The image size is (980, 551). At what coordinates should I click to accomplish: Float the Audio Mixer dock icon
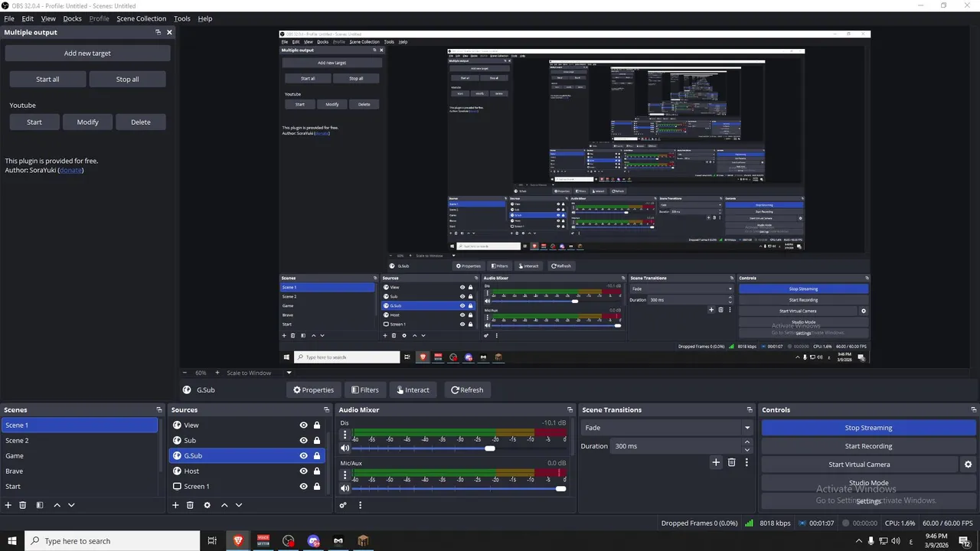tap(570, 410)
